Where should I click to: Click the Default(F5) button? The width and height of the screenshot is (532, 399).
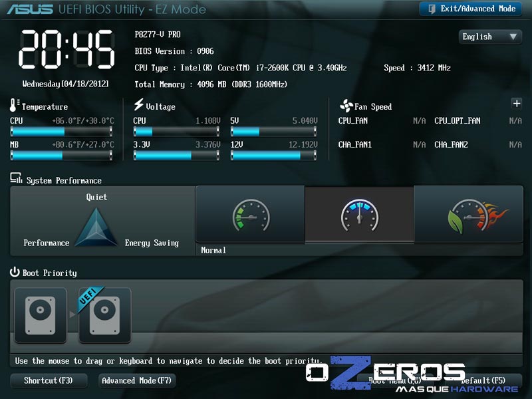483,380
